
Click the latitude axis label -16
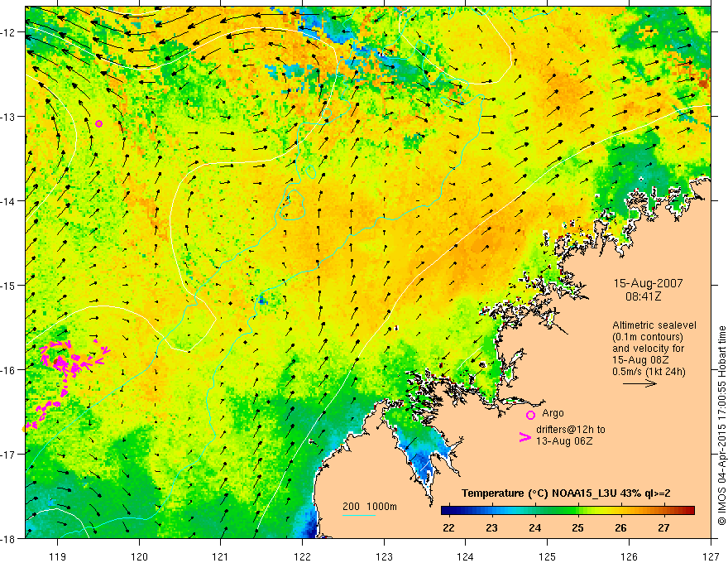pos(9,370)
